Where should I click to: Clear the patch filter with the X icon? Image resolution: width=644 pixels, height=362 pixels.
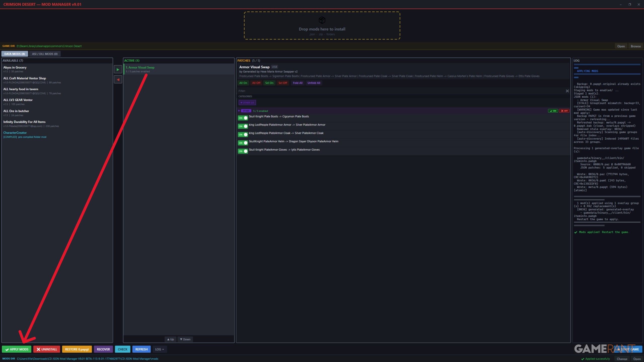(x=567, y=91)
